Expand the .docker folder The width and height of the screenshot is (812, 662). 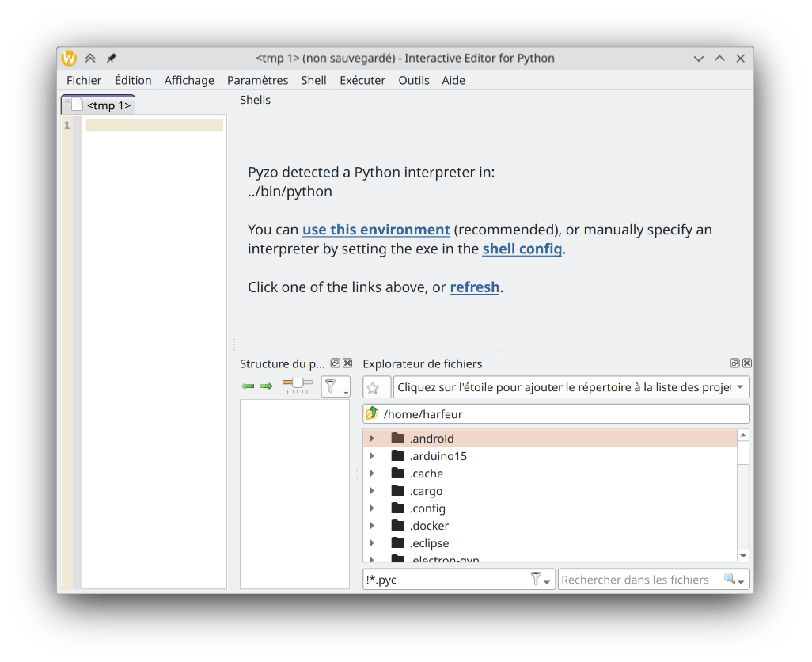pyautogui.click(x=372, y=526)
